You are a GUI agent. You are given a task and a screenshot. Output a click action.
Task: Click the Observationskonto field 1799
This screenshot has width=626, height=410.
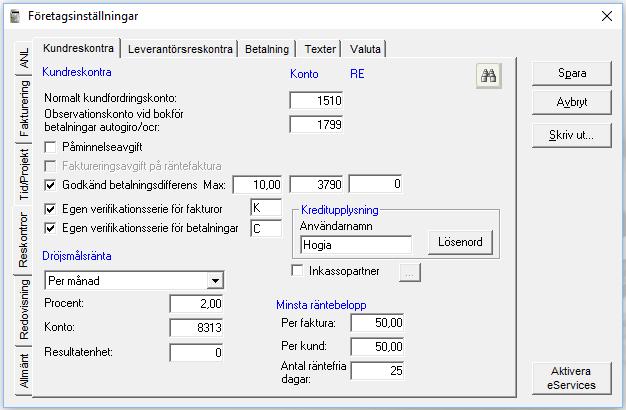point(316,125)
